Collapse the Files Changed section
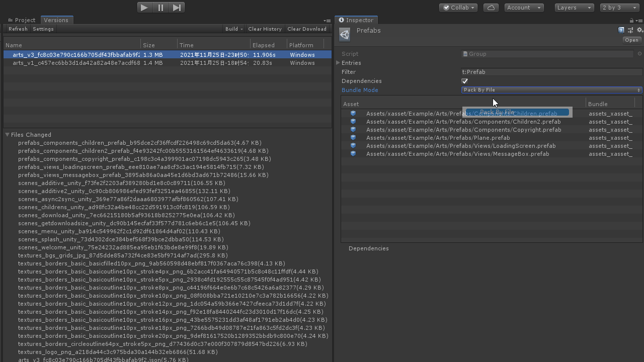644x362 pixels. pyautogui.click(x=8, y=135)
